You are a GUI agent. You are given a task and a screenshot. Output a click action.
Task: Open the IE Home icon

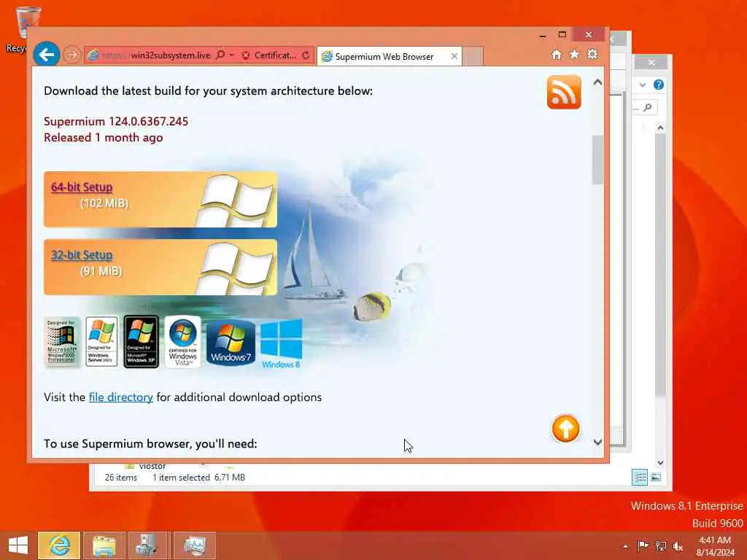pyautogui.click(x=557, y=55)
